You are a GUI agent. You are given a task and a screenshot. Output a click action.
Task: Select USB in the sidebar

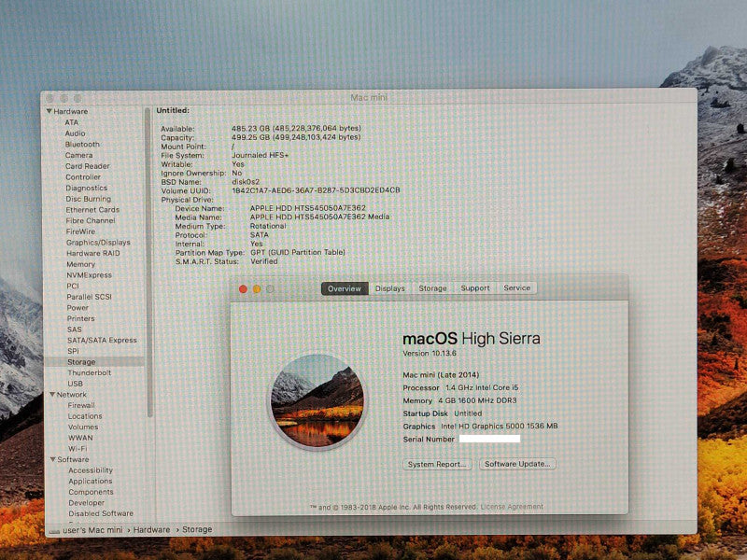[76, 384]
